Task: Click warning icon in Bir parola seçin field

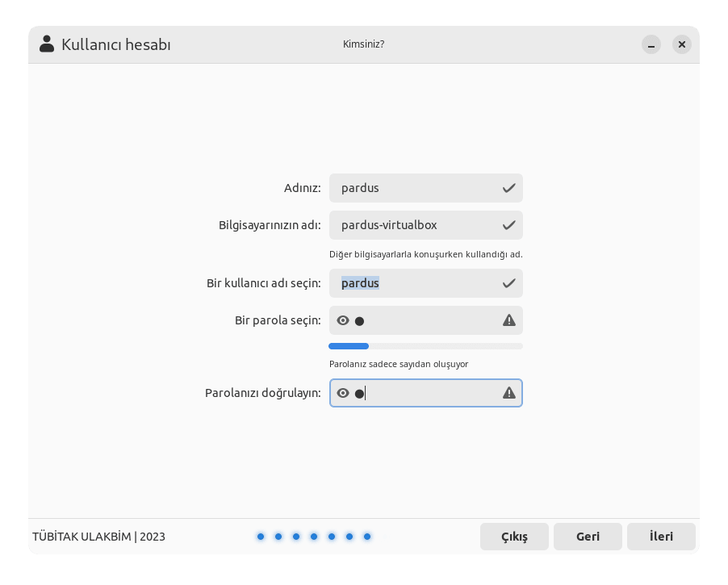Action: [508, 320]
